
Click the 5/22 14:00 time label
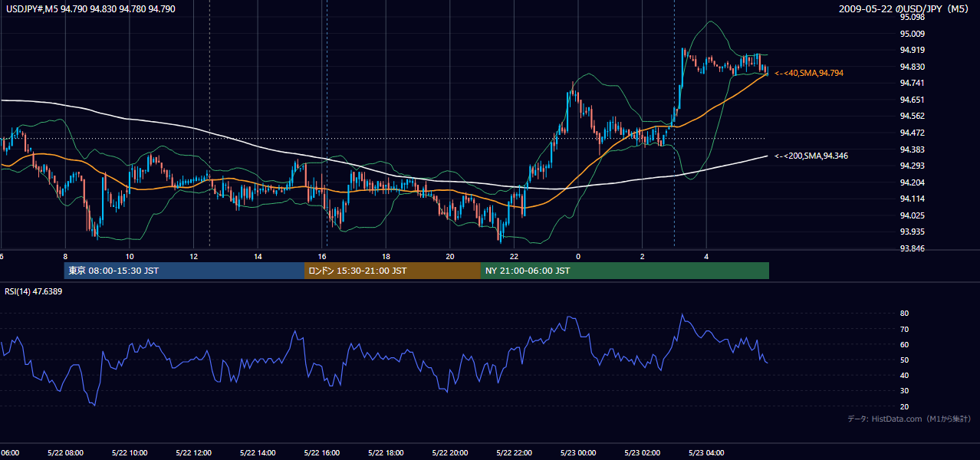pyautogui.click(x=258, y=453)
